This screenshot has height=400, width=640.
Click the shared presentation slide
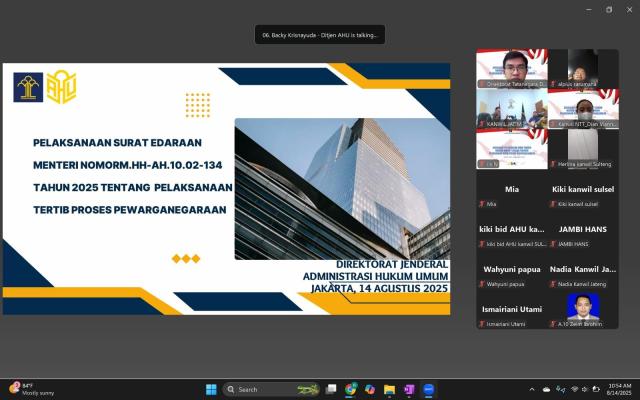coord(226,189)
